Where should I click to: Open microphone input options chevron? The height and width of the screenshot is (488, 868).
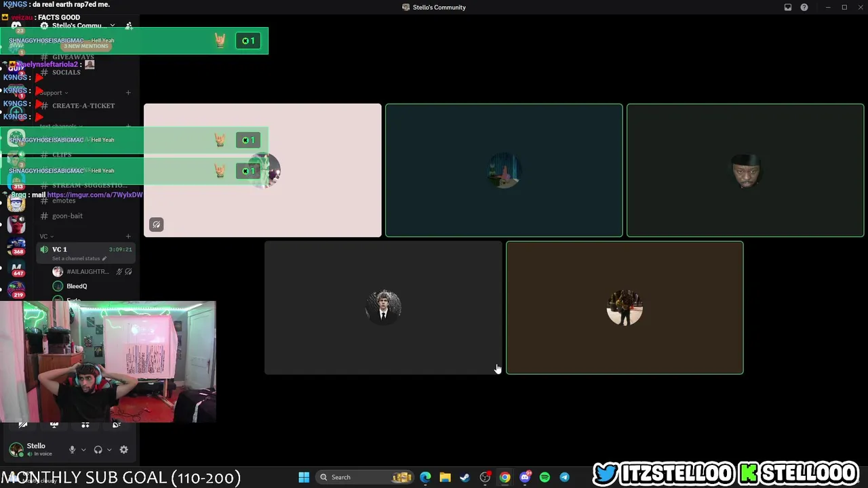point(83,449)
